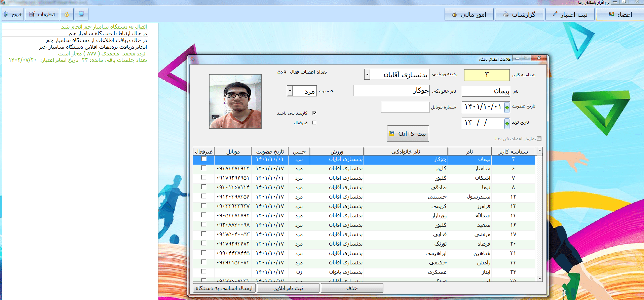The width and height of the screenshot is (644, 300).
Task: Click the monitor icon toolbar button
Action: tap(81, 14)
